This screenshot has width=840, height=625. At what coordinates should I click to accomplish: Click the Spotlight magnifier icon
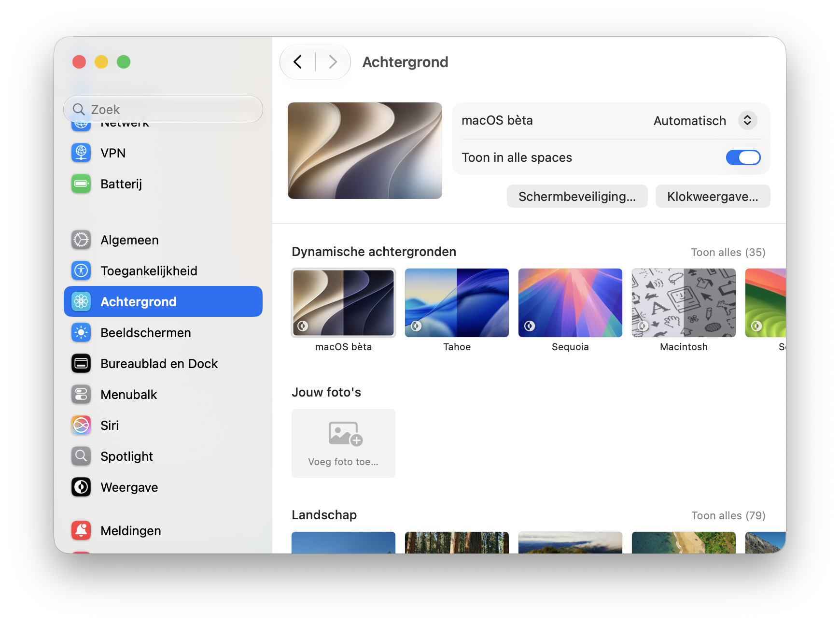[x=81, y=456]
